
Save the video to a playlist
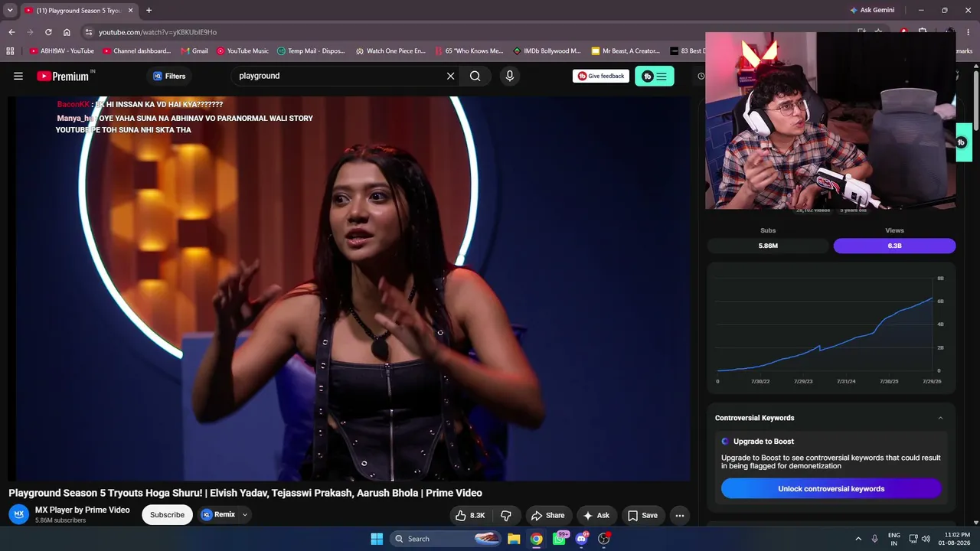642,516
